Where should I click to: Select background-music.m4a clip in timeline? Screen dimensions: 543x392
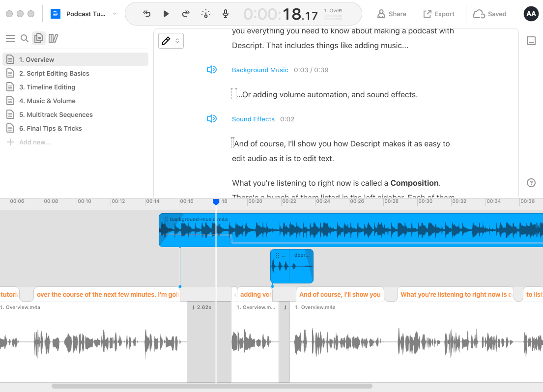click(351, 230)
